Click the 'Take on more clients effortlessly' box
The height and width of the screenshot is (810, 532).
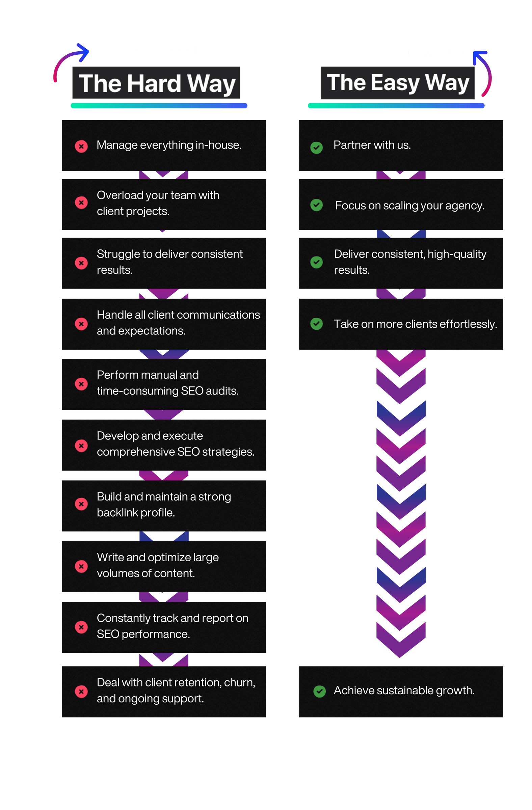tap(401, 324)
